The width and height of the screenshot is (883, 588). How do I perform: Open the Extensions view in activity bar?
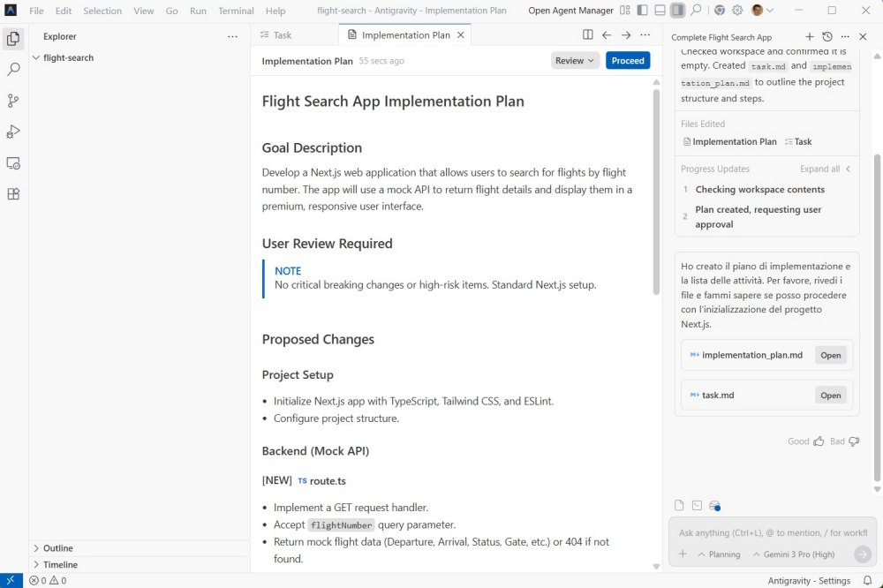click(x=13, y=194)
